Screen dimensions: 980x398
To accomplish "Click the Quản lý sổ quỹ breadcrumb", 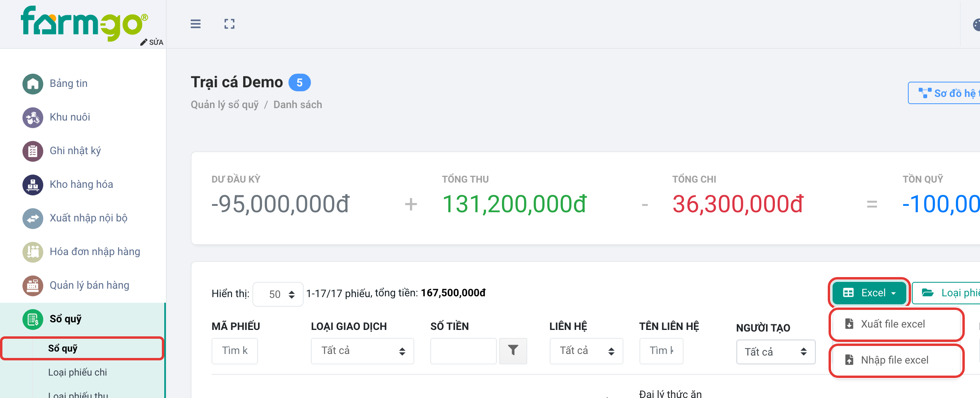I will pyautogui.click(x=224, y=105).
